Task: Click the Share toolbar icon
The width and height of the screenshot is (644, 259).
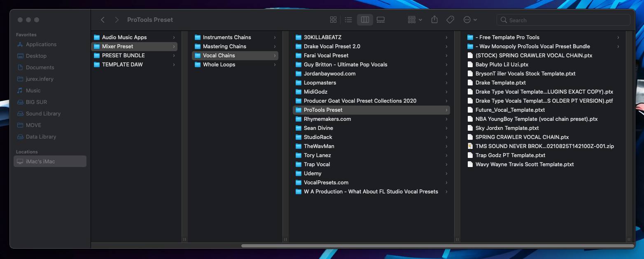Action: tap(434, 20)
